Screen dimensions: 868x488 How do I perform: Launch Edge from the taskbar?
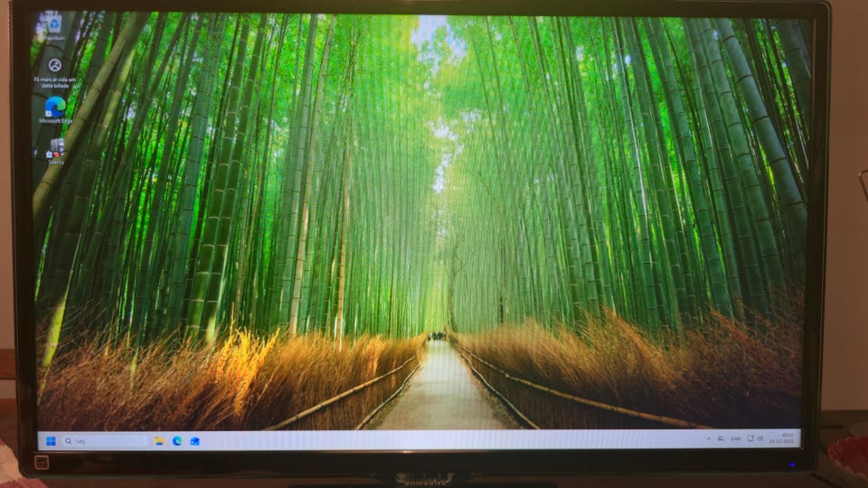[x=177, y=441]
